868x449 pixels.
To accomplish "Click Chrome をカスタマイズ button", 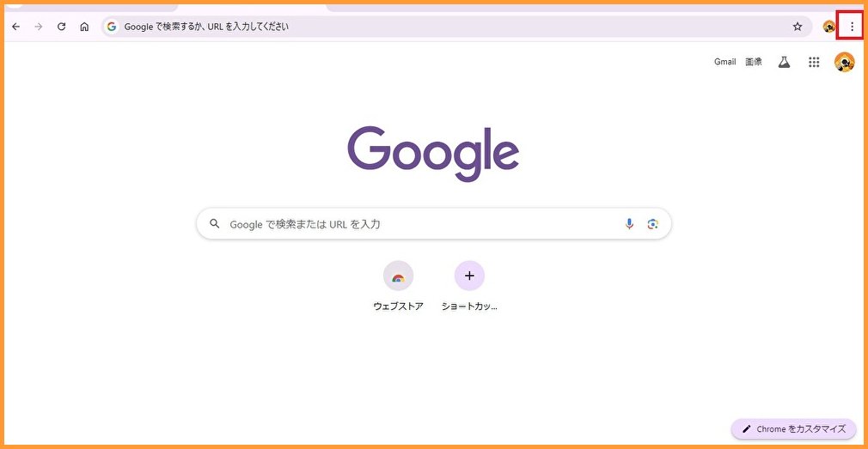I will pyautogui.click(x=793, y=428).
